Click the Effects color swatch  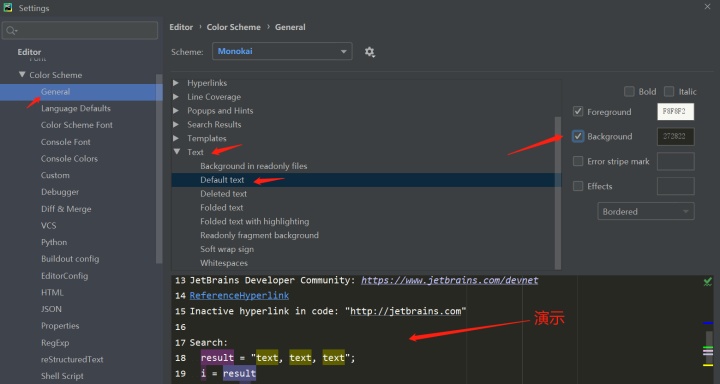pos(675,186)
